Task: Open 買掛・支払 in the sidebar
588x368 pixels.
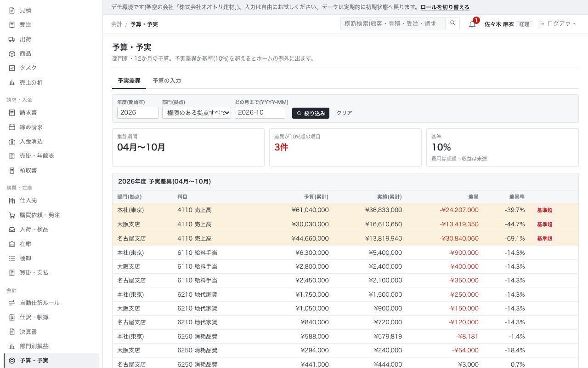Action: tap(51, 273)
